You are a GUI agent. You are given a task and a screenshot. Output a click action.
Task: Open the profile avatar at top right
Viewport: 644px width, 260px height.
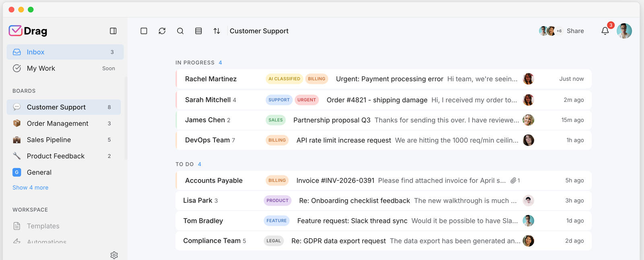click(x=624, y=31)
